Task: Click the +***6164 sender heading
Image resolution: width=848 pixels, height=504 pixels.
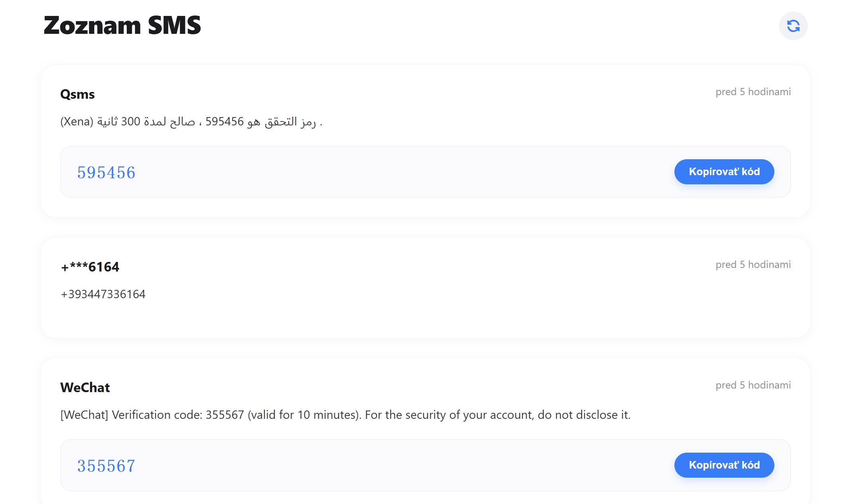Action: 90,267
